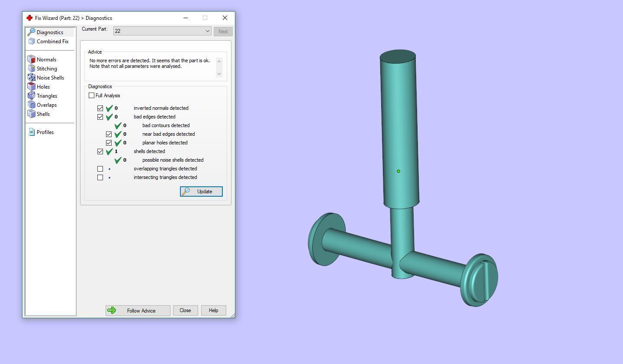Click the Overlaps cube icon
623x364 pixels.
pyautogui.click(x=31, y=105)
